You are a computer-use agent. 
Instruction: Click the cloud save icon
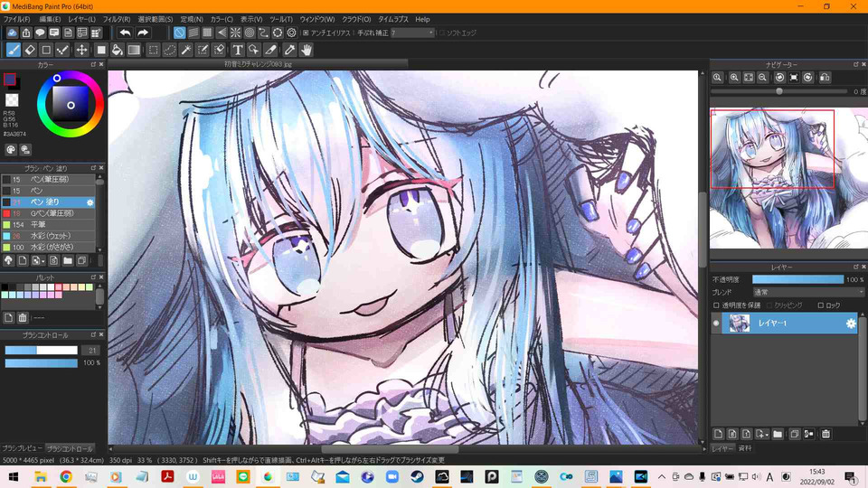click(x=12, y=33)
